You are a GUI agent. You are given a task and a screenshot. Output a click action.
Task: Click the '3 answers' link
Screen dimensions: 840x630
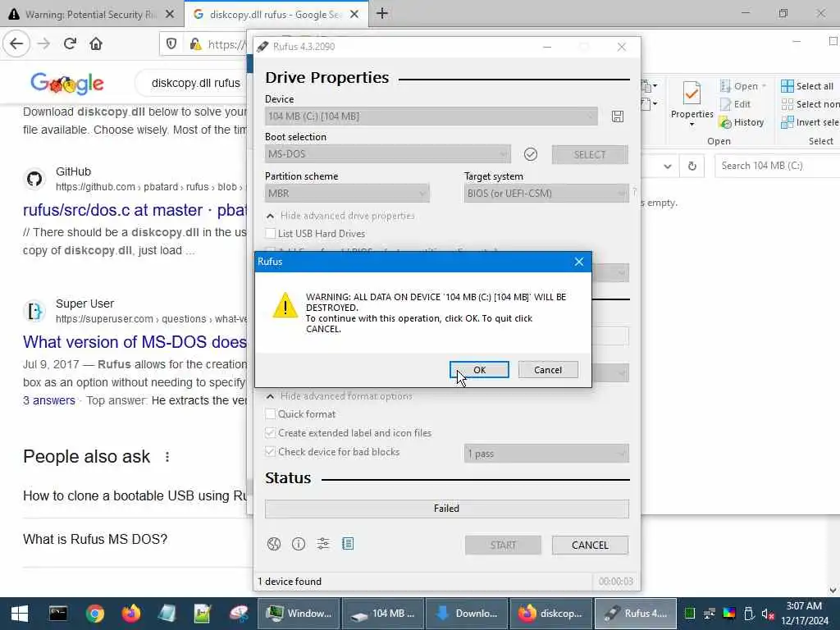(x=48, y=400)
